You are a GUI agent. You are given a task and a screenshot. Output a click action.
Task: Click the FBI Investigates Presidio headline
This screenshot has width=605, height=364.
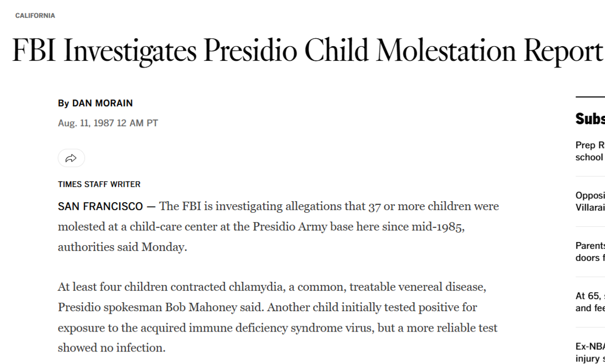click(307, 51)
